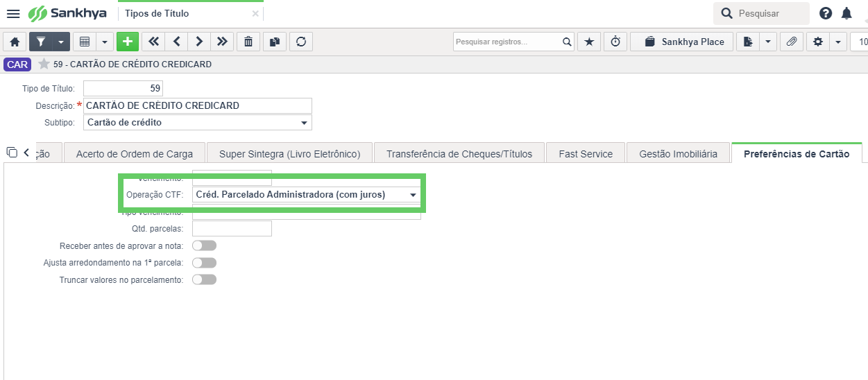Image resolution: width=868 pixels, height=380 pixels.
Task: Open the Gestão Imobiliária tab
Action: (678, 153)
